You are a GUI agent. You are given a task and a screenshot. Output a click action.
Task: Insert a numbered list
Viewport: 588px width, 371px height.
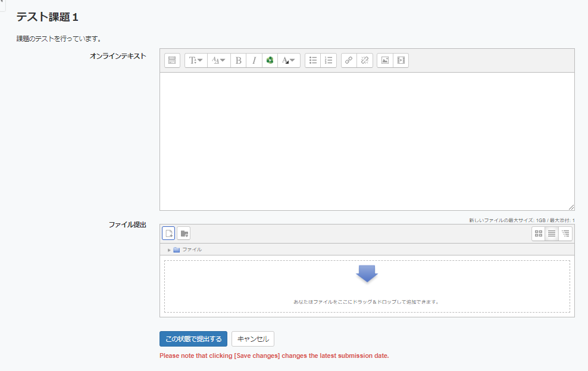[x=329, y=60]
